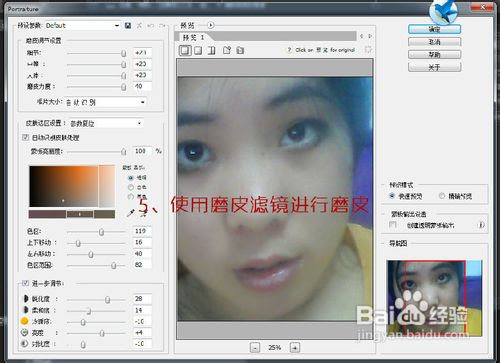The width and height of the screenshot is (500, 363).
Task: Click the 锐化度 half-circle icon
Action: point(25,299)
